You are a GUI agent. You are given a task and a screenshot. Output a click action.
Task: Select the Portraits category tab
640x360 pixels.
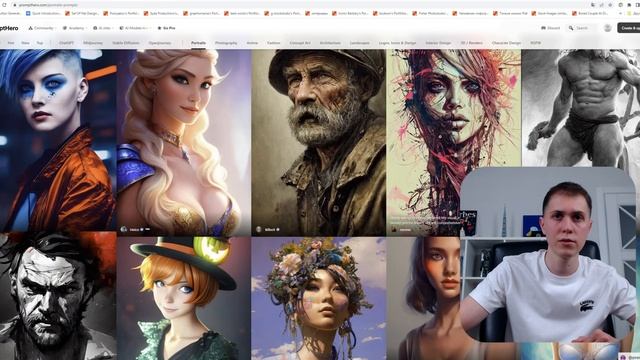(x=198, y=43)
